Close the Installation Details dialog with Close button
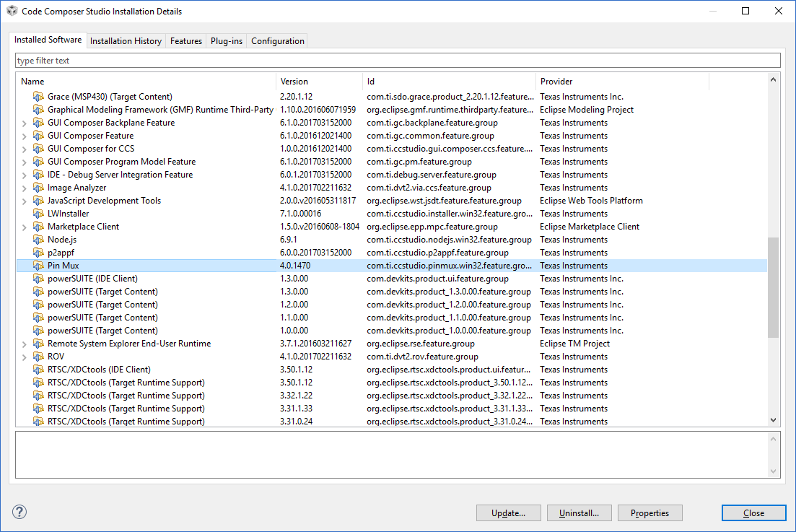This screenshot has width=796, height=532. [754, 513]
